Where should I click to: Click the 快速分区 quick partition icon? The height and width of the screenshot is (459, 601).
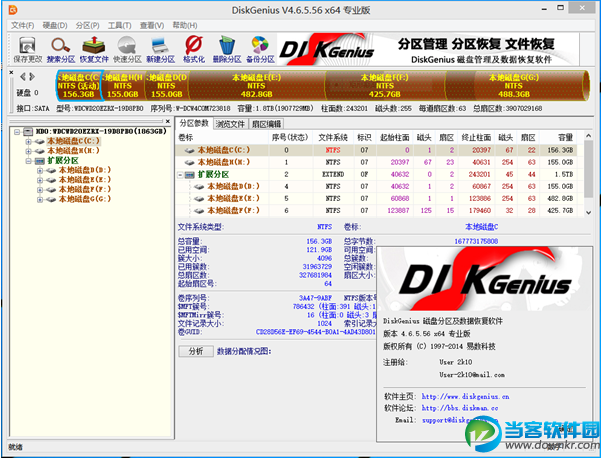click(127, 50)
